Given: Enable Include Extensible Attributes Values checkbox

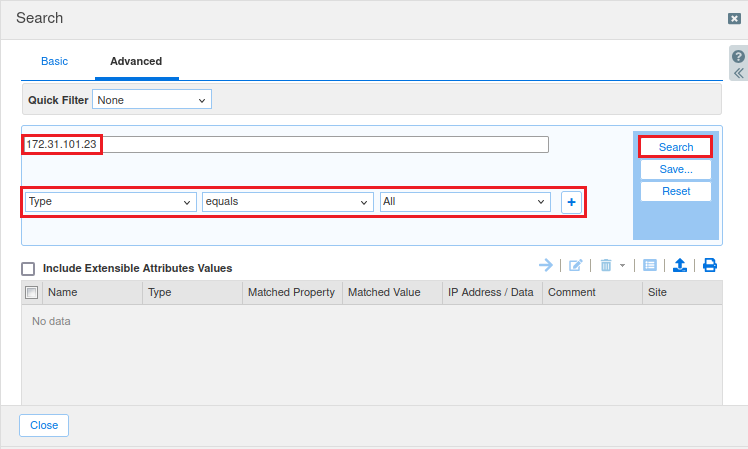Looking at the screenshot, I should point(28,268).
